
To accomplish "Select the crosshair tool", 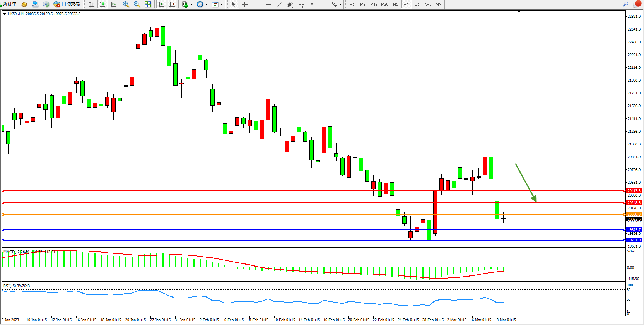I will tap(244, 4).
